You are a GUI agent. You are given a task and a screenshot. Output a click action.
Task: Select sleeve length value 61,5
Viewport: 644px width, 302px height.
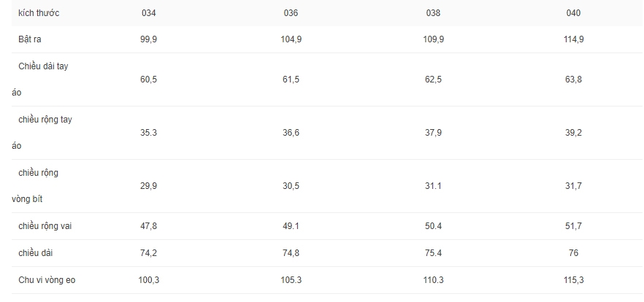(x=291, y=80)
